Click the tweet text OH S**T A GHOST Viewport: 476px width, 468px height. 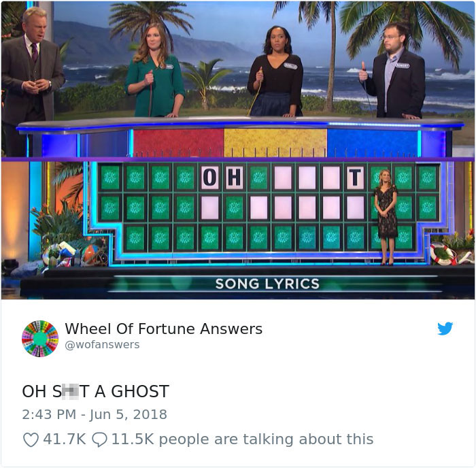(96, 391)
